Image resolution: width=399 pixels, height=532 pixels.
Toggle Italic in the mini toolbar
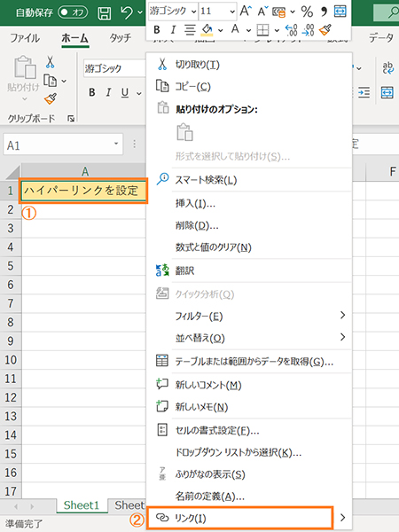(173, 30)
